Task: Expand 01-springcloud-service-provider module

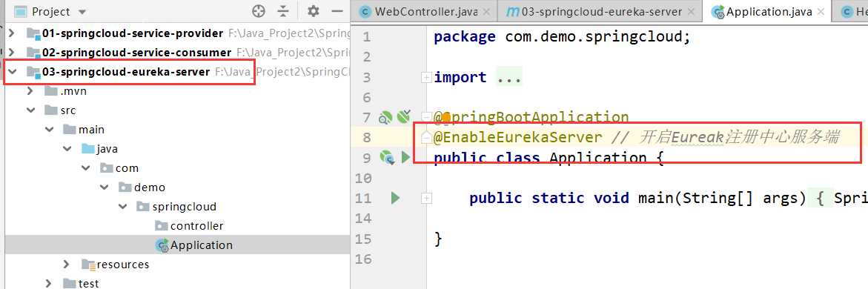Action: pyautogui.click(x=12, y=33)
